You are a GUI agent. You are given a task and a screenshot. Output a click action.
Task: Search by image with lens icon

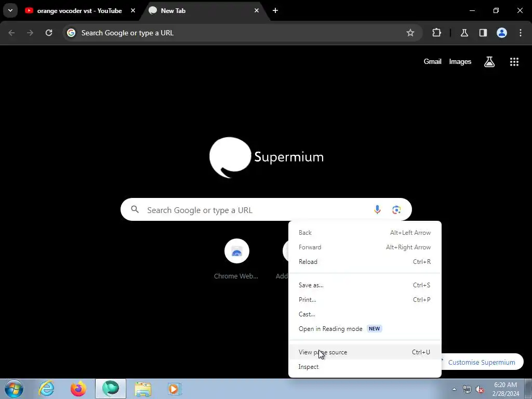(x=396, y=210)
